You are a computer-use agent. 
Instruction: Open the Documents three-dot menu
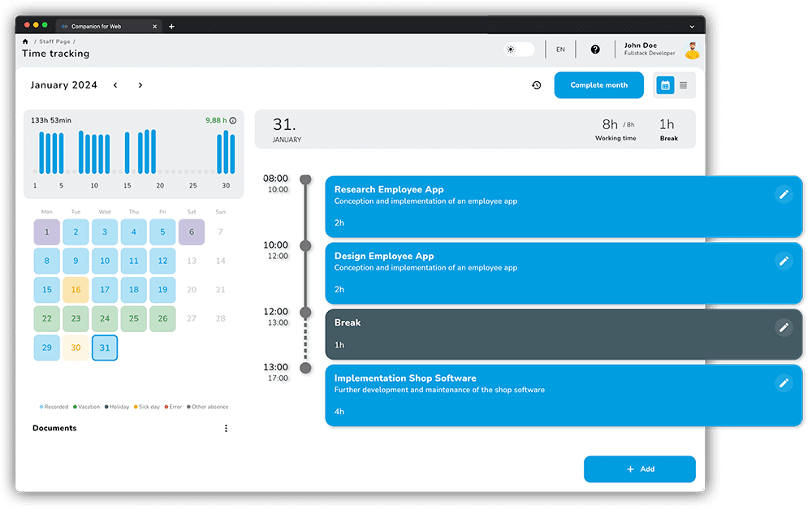tap(226, 428)
